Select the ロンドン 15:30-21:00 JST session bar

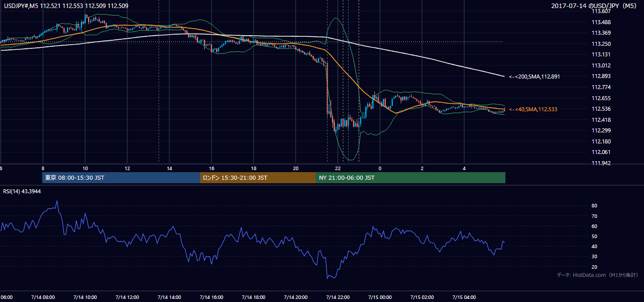(258, 178)
